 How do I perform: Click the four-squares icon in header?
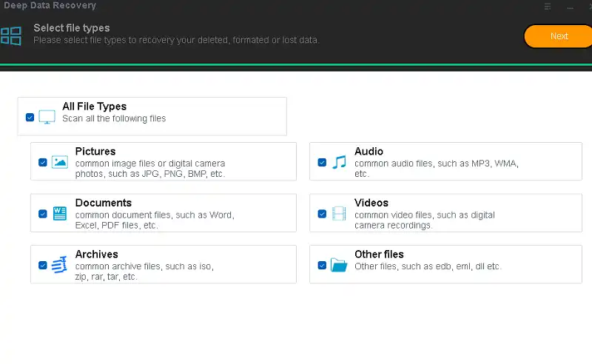click(10, 36)
